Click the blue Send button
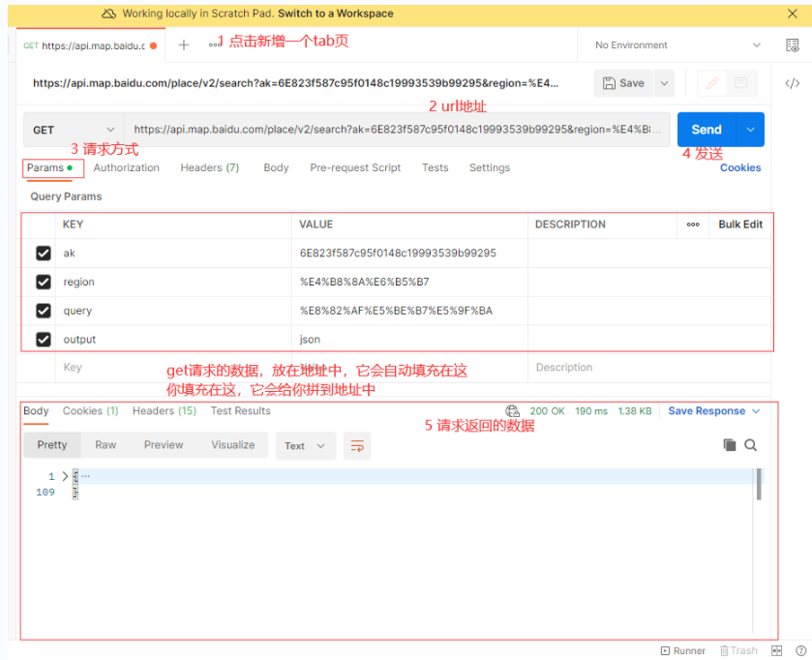This screenshot has width=812, height=660. tap(707, 130)
